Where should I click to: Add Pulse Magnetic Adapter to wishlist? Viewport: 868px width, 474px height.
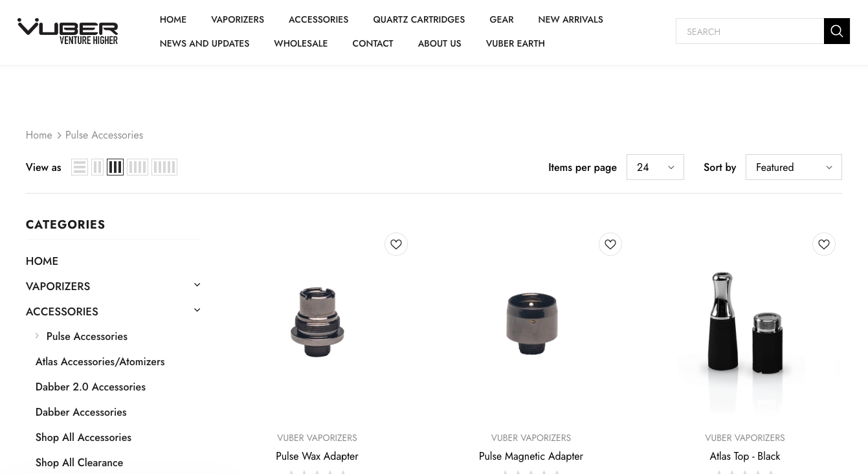pyautogui.click(x=610, y=244)
